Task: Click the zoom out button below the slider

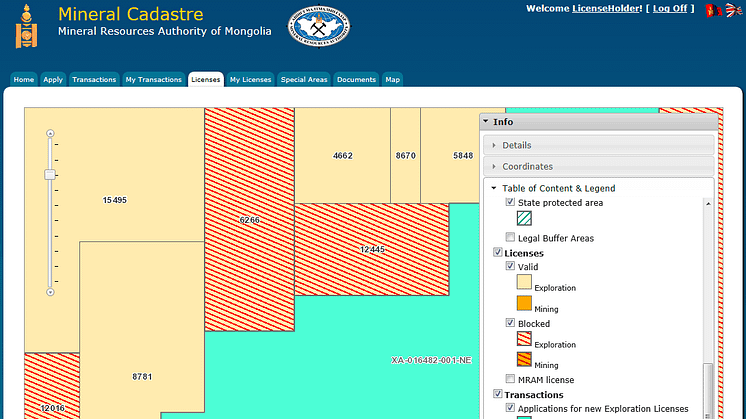Action: (x=50, y=292)
